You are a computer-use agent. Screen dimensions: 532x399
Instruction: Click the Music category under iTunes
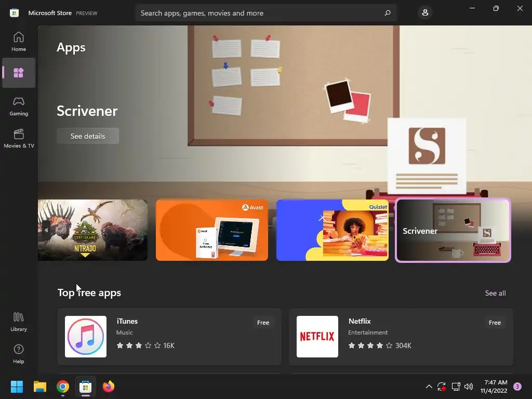coord(125,332)
